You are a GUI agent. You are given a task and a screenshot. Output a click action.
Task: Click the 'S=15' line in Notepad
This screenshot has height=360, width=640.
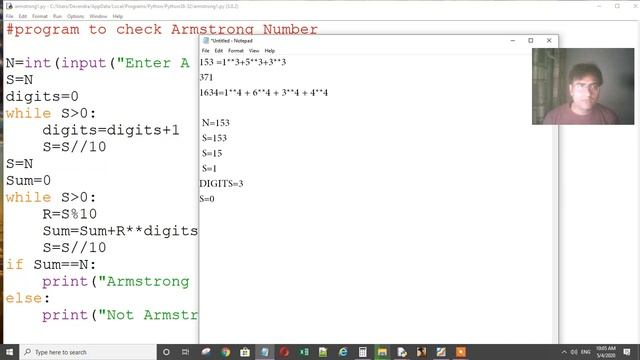tap(212, 153)
